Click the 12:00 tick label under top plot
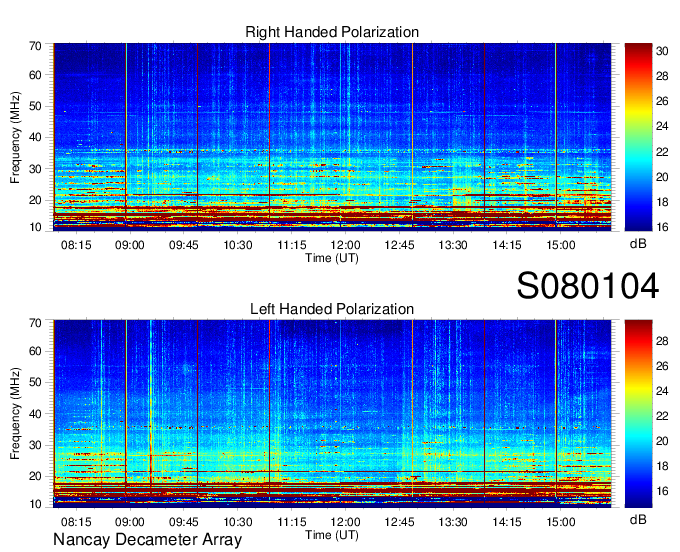 click(345, 245)
